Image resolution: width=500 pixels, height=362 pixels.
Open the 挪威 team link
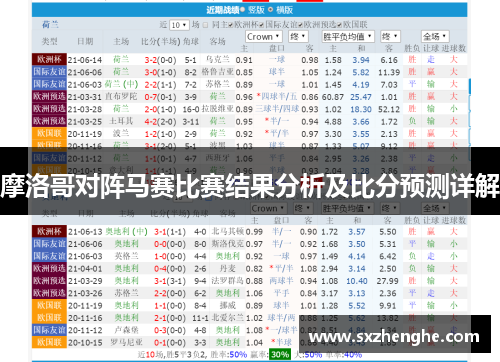[x=228, y=305]
